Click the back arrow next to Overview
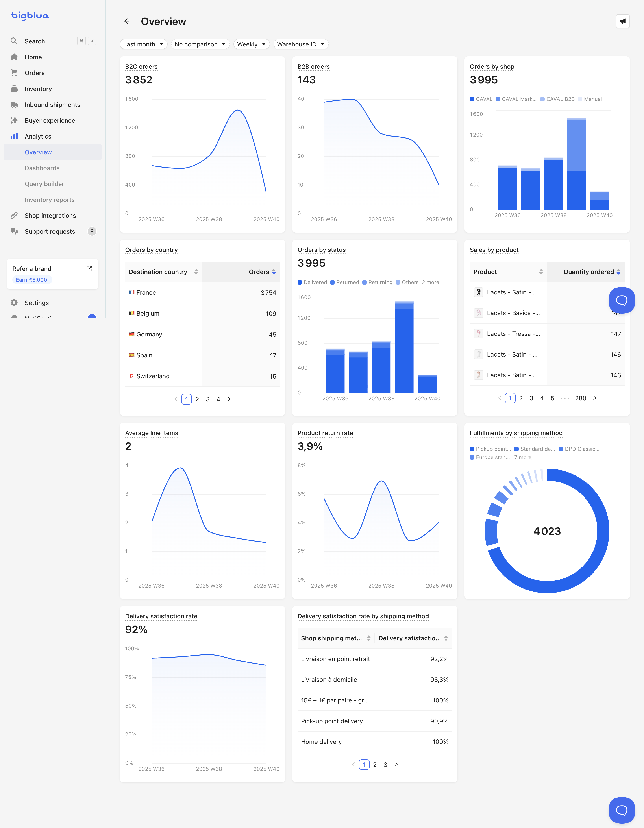Viewport: 644px width, 828px height. [127, 21]
